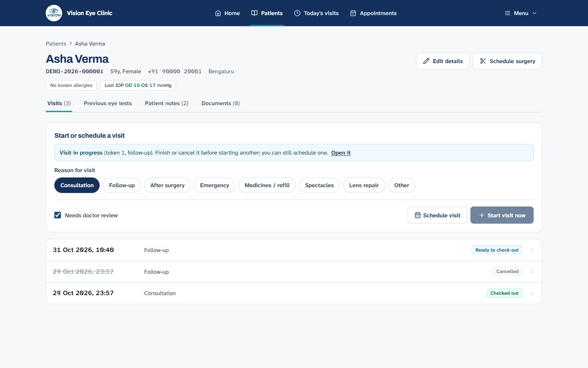Click the Patients book icon

[x=254, y=13]
